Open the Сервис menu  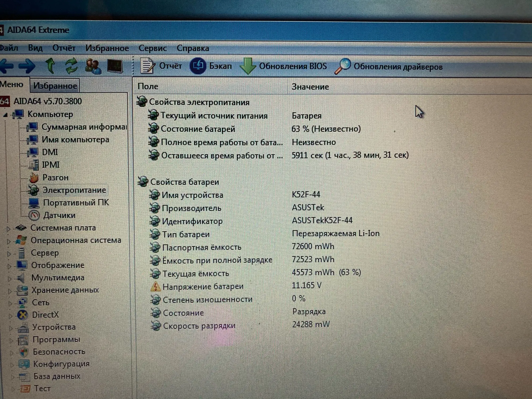[152, 48]
